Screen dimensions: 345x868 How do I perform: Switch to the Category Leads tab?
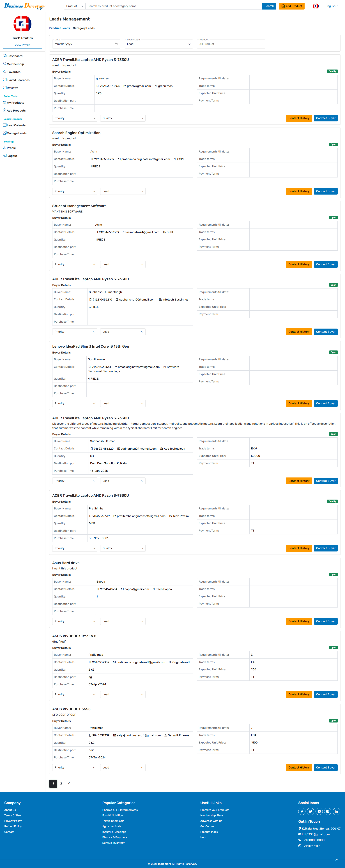point(84,28)
